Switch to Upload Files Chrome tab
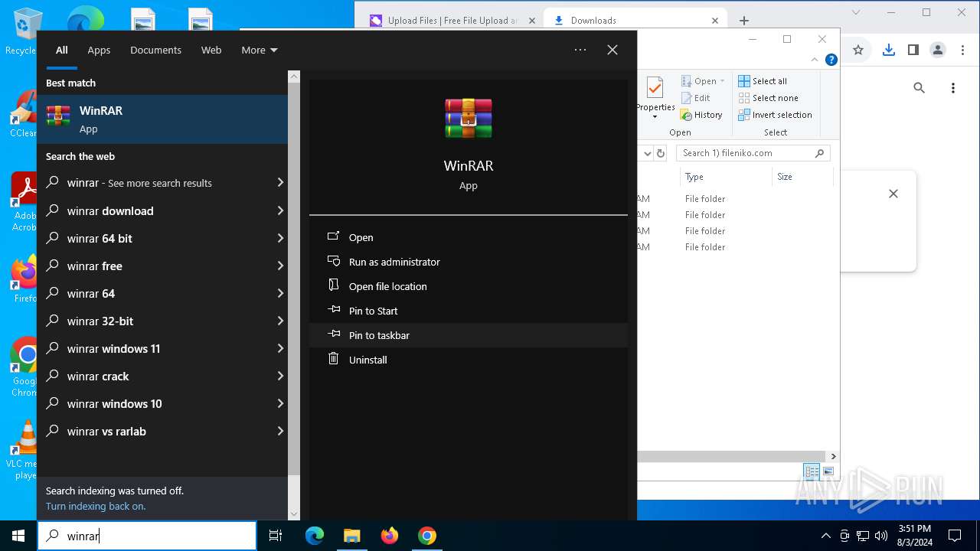Screen dimensions: 980x551 point(452,21)
